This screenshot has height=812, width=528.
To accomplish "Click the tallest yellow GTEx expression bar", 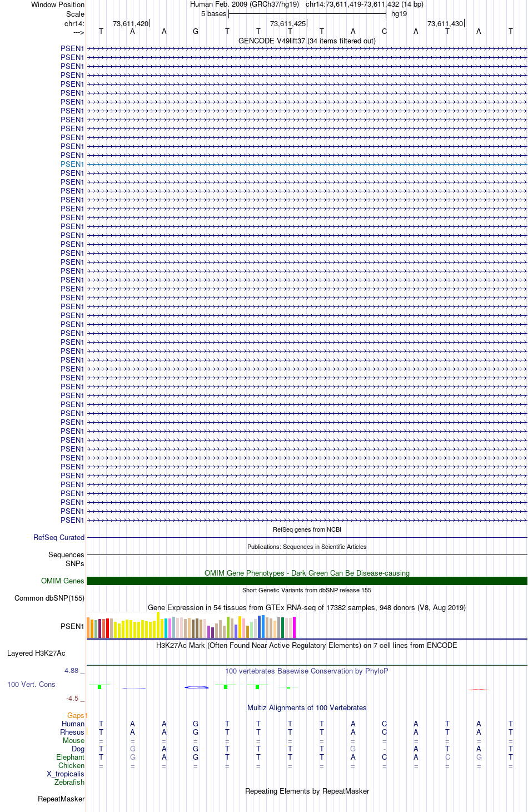I will (158, 625).
